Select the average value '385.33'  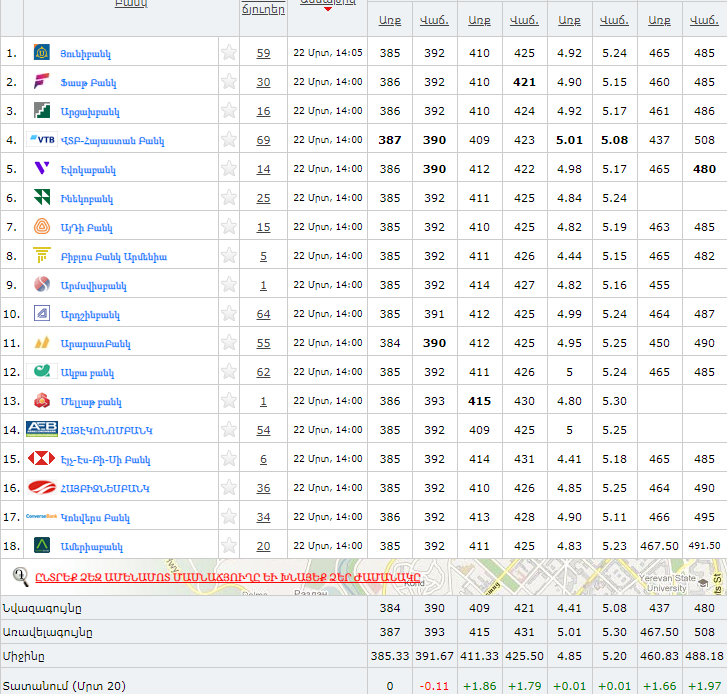click(390, 656)
